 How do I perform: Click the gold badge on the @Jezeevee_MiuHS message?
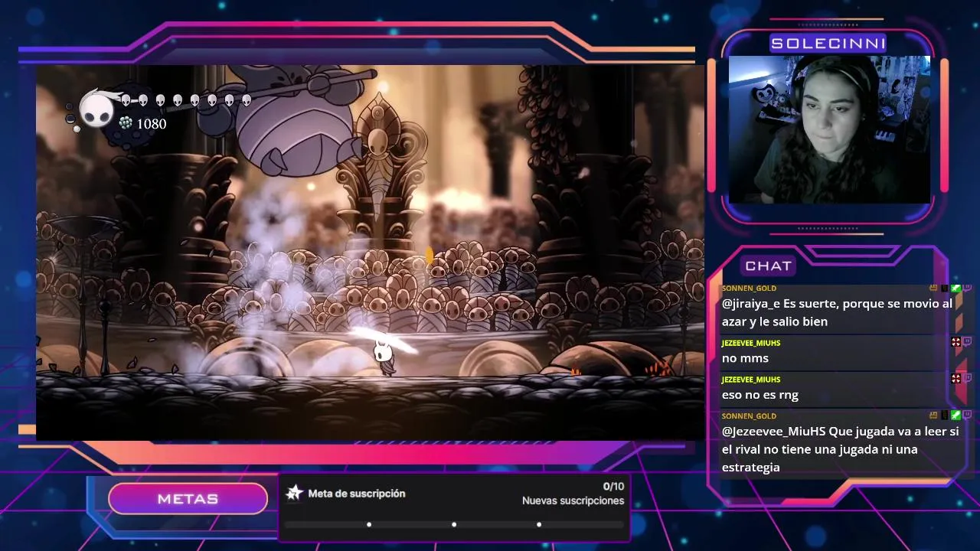[x=933, y=416]
